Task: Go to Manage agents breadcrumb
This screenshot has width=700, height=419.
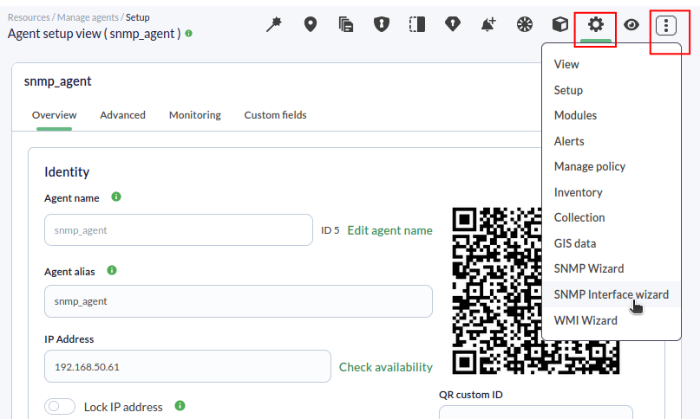Action: click(88, 17)
